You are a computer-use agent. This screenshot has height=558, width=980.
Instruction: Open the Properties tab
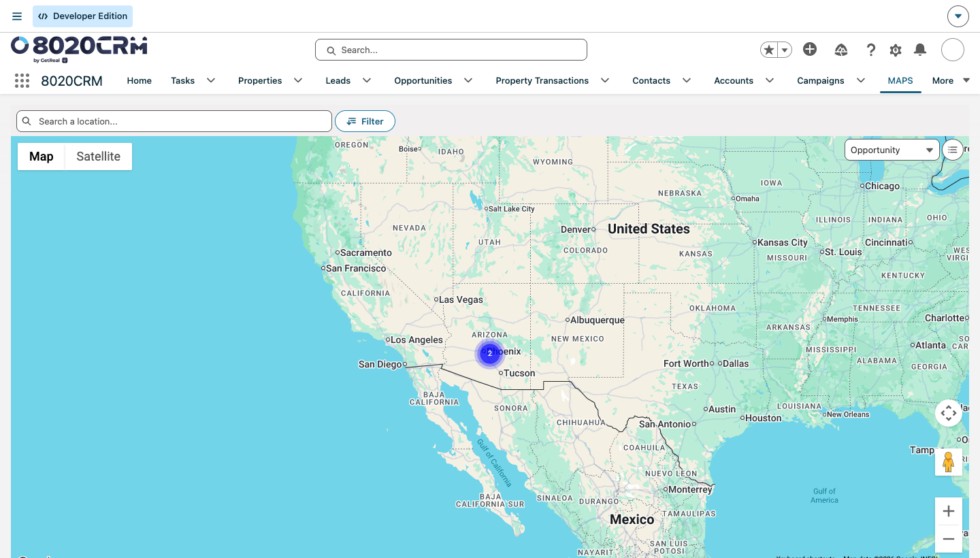click(260, 80)
